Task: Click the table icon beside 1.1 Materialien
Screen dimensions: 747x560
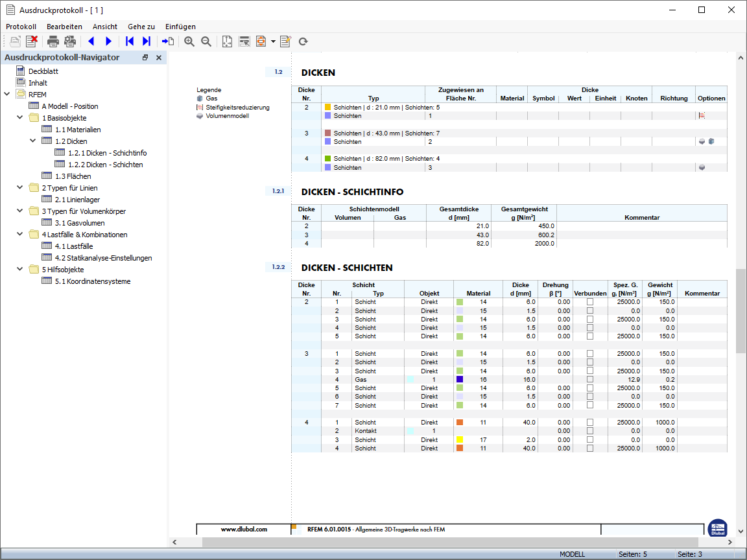Action: coord(47,129)
